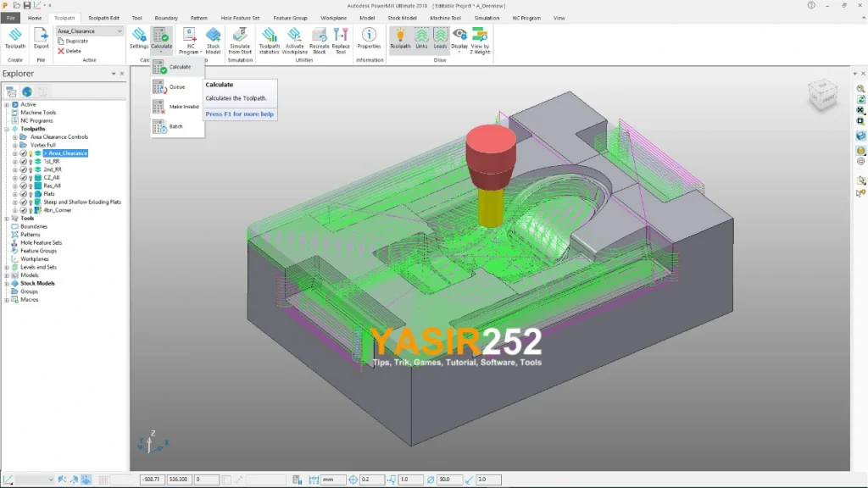Click the help question mark icon
Viewport: 868px width, 488px height.
(811, 6)
